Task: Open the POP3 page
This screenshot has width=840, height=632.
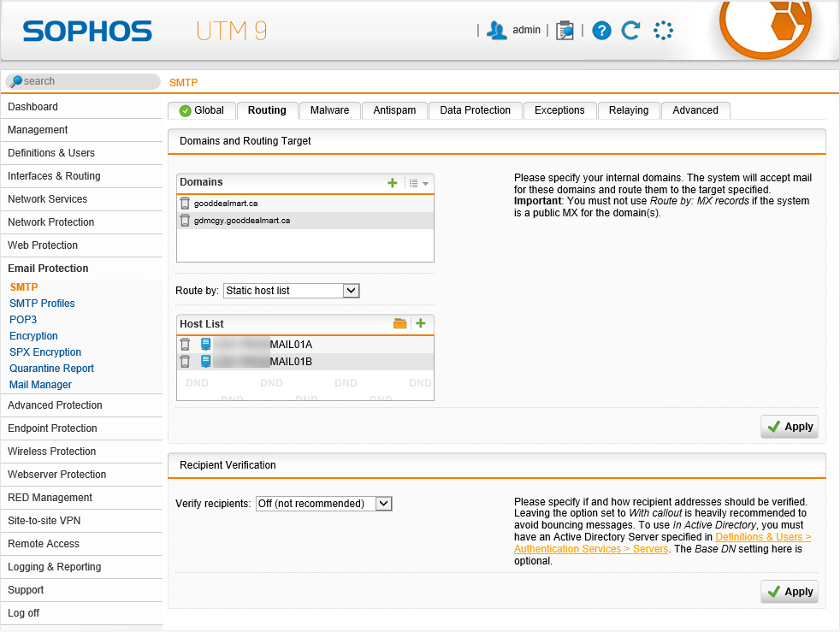Action: point(23,320)
